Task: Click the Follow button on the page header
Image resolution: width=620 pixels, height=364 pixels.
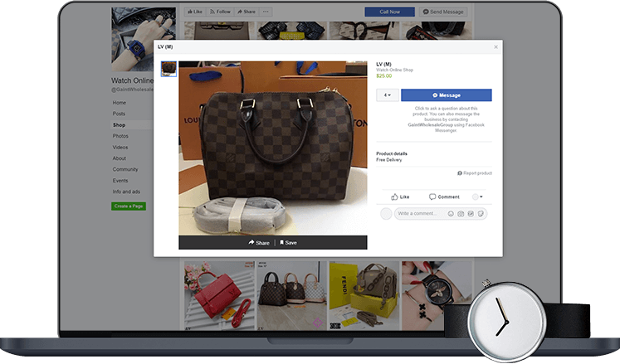Action: click(x=220, y=12)
